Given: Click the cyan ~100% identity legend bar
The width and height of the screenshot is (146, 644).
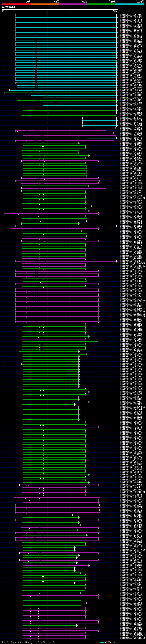Looking at the screenshot, I should [130, 4].
